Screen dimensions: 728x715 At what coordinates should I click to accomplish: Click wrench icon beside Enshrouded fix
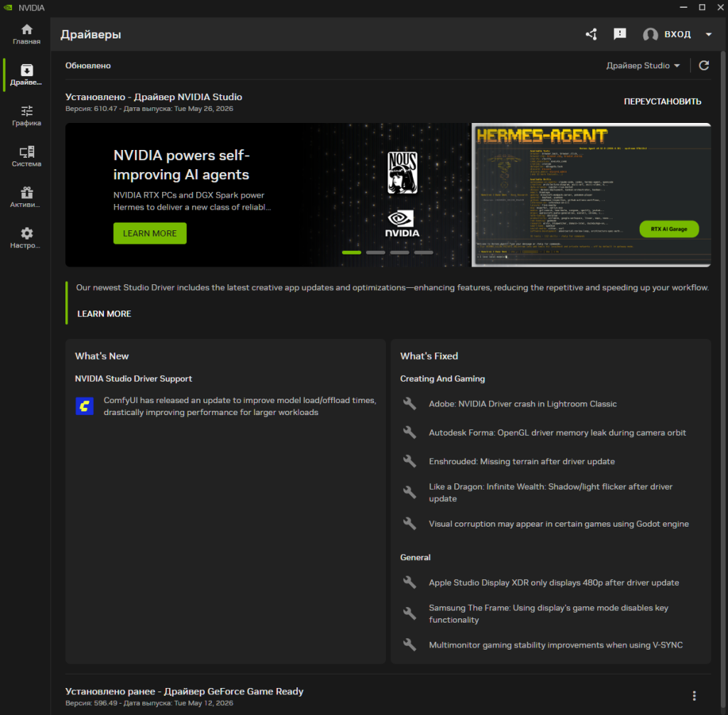tap(409, 461)
